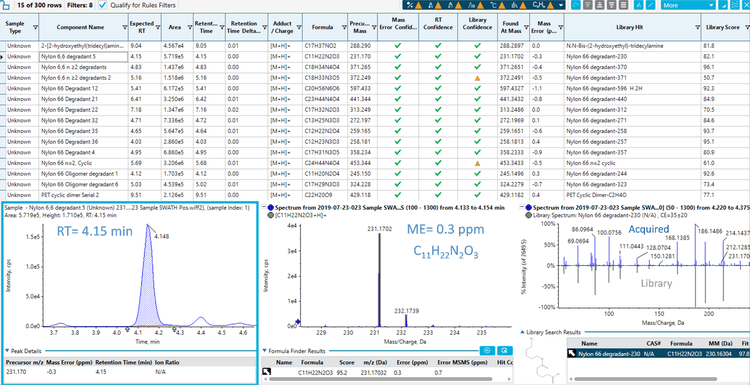Open Area column filter
Image resolution: width=750 pixels, height=385 pixels.
pos(189,27)
